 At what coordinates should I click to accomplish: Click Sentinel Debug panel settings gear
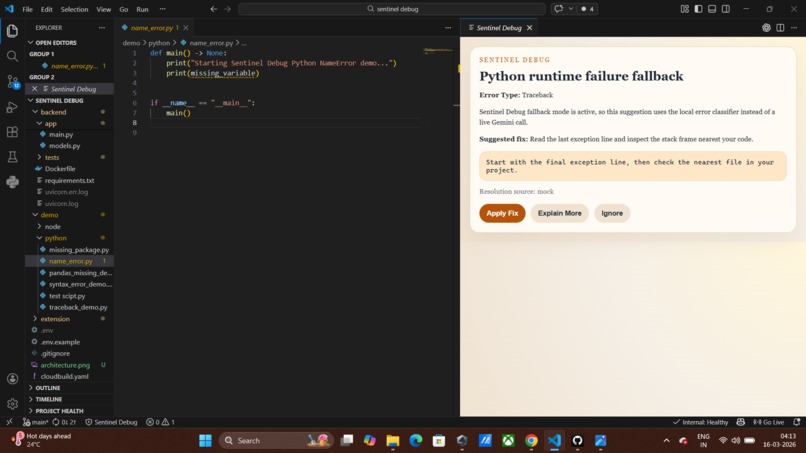[766, 28]
